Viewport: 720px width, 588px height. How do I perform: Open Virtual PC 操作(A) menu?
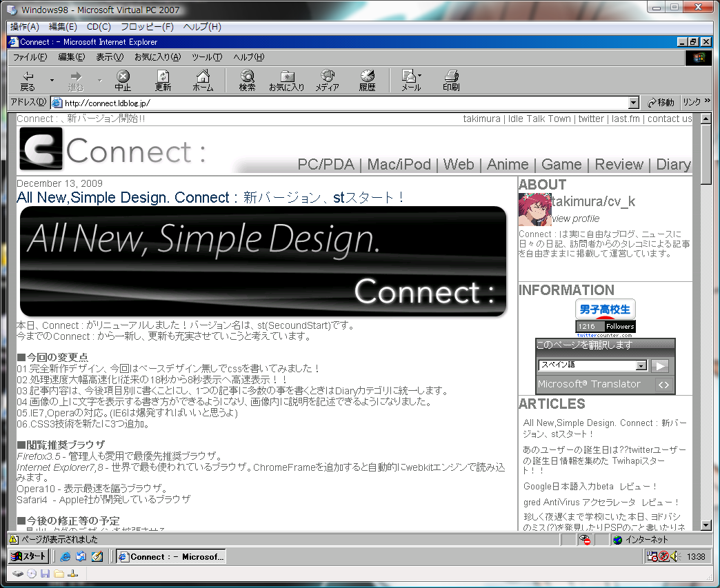point(25,27)
